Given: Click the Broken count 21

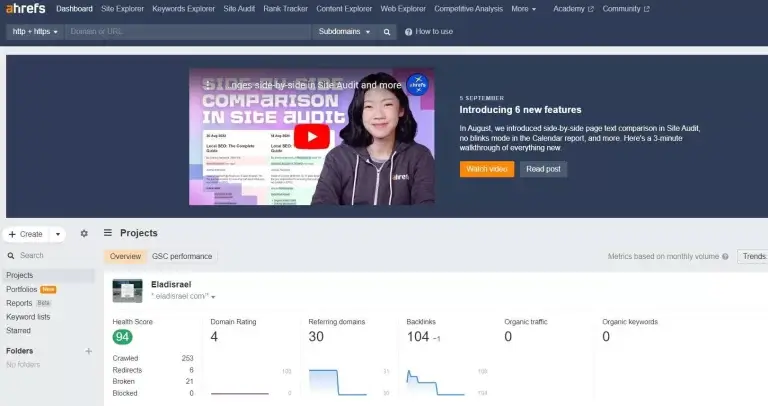Looking at the screenshot, I should 190,382.
